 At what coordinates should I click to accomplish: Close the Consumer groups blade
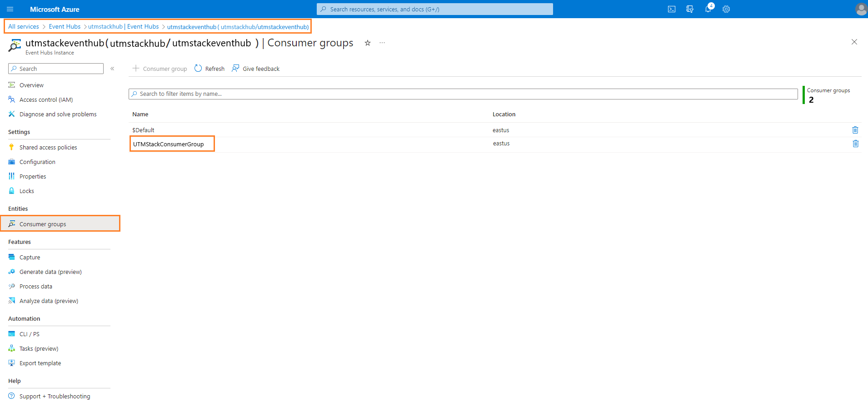click(854, 42)
